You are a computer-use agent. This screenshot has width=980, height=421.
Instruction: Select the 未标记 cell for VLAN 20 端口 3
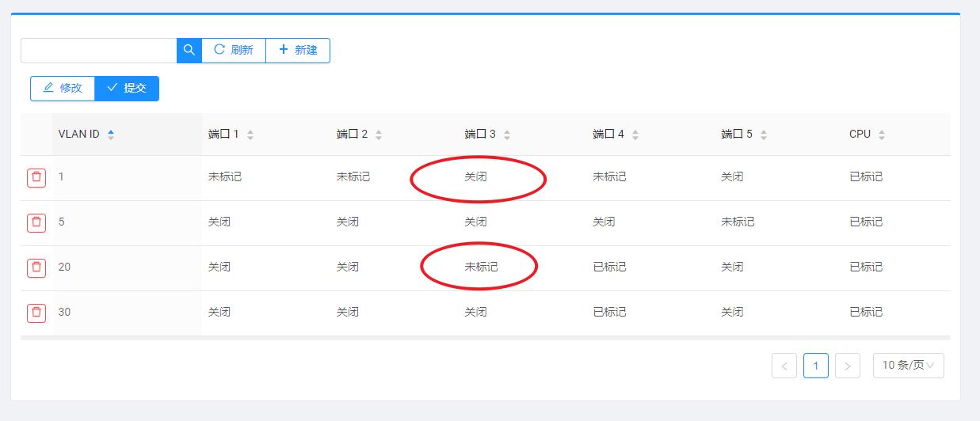[x=481, y=267]
